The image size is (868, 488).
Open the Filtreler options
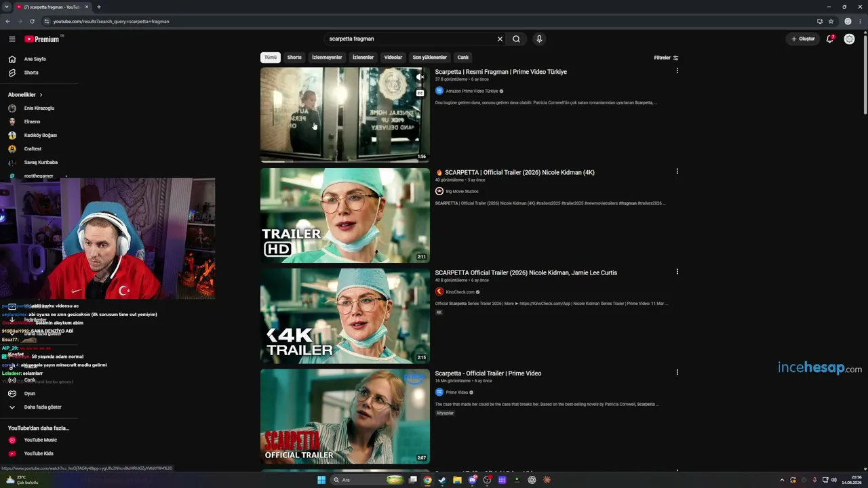tap(666, 58)
